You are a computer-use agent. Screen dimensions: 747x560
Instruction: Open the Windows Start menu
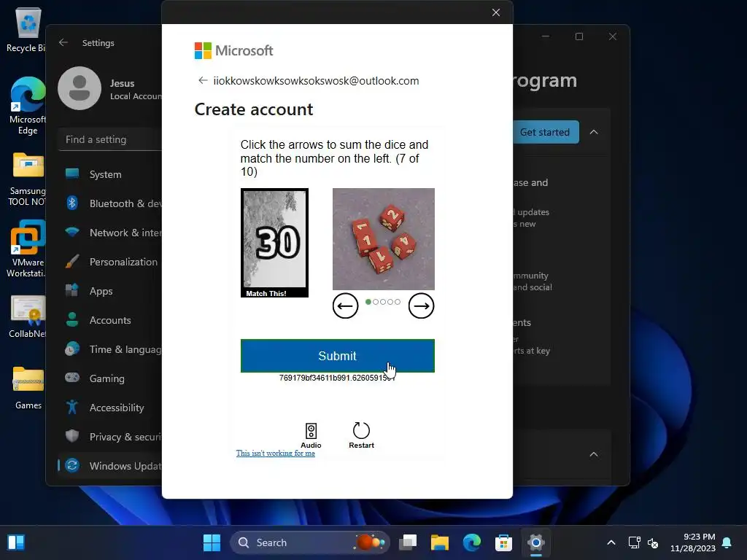(212, 542)
